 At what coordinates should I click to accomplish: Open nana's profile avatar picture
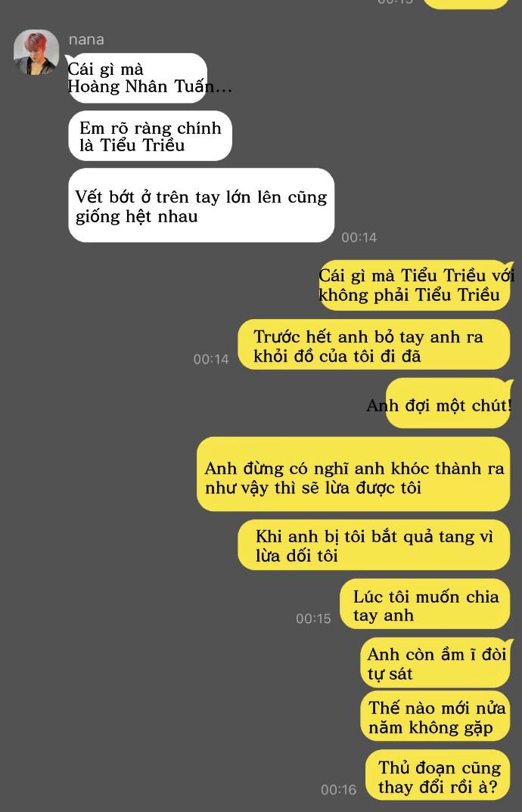click(36, 52)
